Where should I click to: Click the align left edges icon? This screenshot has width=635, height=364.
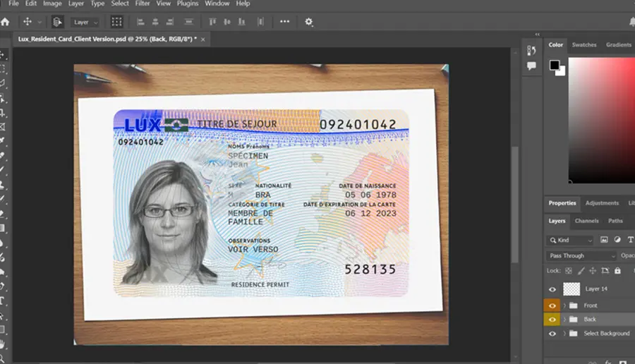(140, 22)
